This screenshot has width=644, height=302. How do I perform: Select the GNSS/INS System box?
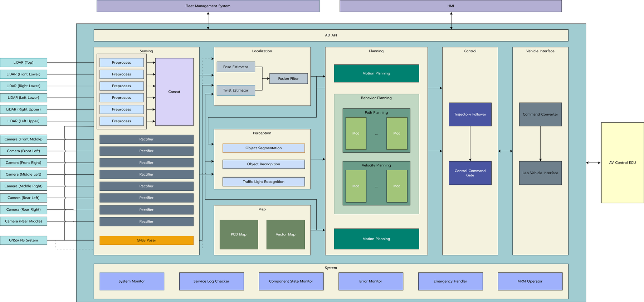click(x=24, y=240)
